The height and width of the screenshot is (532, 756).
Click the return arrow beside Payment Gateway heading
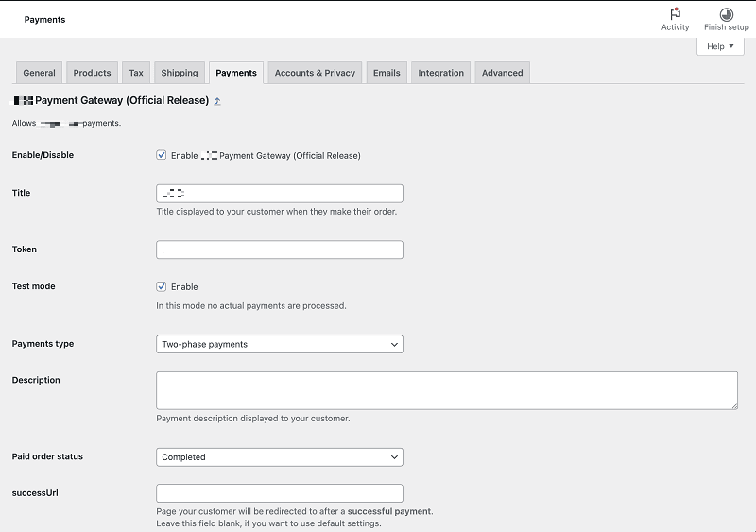pos(217,101)
